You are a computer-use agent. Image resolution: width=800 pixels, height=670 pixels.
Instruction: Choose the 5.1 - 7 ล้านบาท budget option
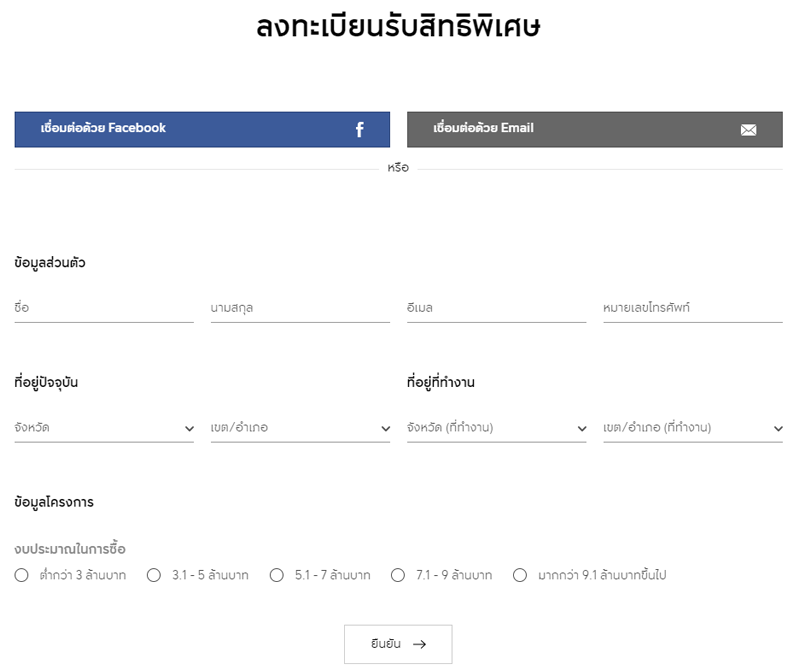coord(277,575)
